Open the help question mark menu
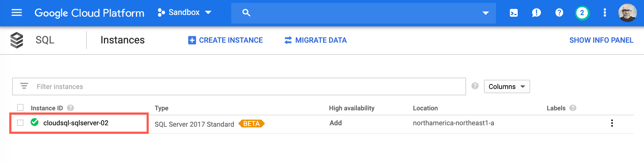The height and width of the screenshot is (163, 644). coord(559,13)
